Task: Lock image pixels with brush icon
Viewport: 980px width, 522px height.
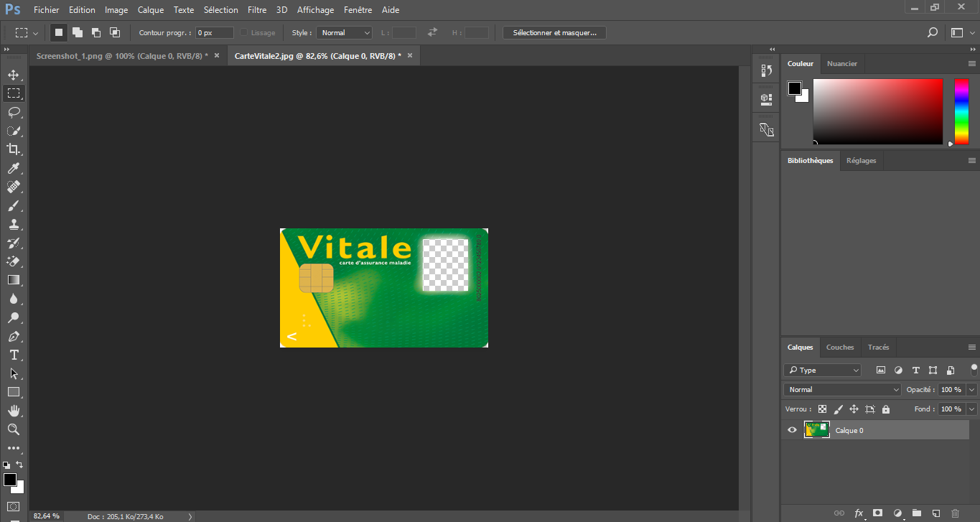Action: 838,409
